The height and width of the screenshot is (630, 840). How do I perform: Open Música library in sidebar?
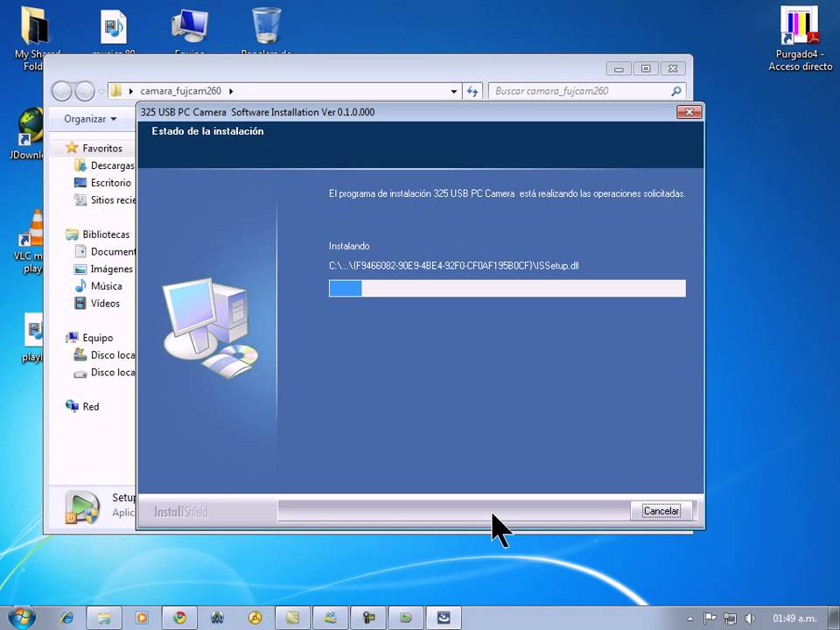pyautogui.click(x=106, y=286)
